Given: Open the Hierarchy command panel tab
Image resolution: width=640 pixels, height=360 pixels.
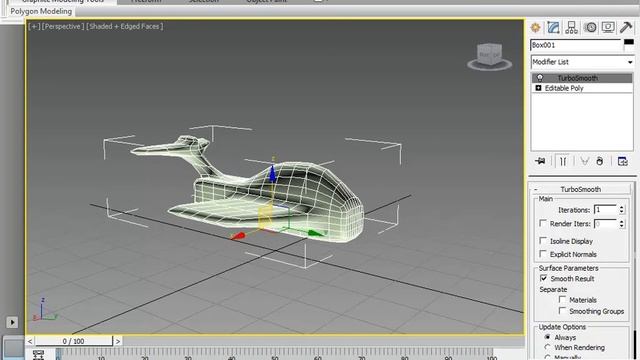Looking at the screenshot, I should (x=571, y=27).
